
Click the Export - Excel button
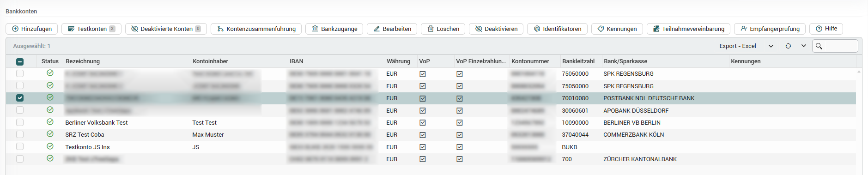[738, 46]
